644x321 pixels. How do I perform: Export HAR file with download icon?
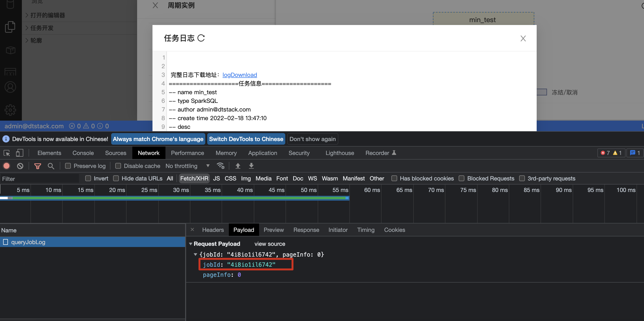pyautogui.click(x=251, y=166)
